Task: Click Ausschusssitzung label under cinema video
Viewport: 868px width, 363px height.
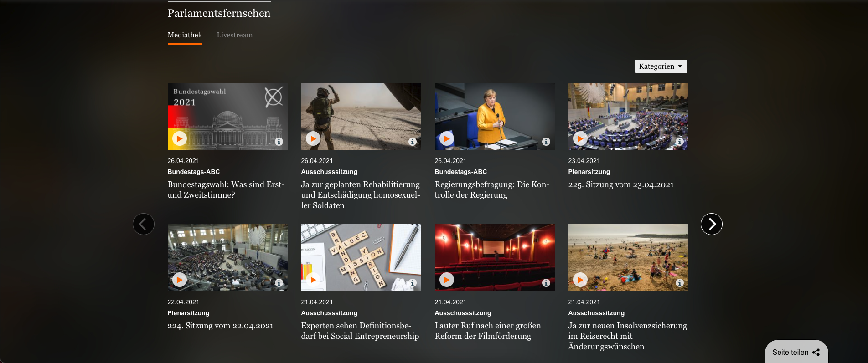Action: tap(463, 313)
